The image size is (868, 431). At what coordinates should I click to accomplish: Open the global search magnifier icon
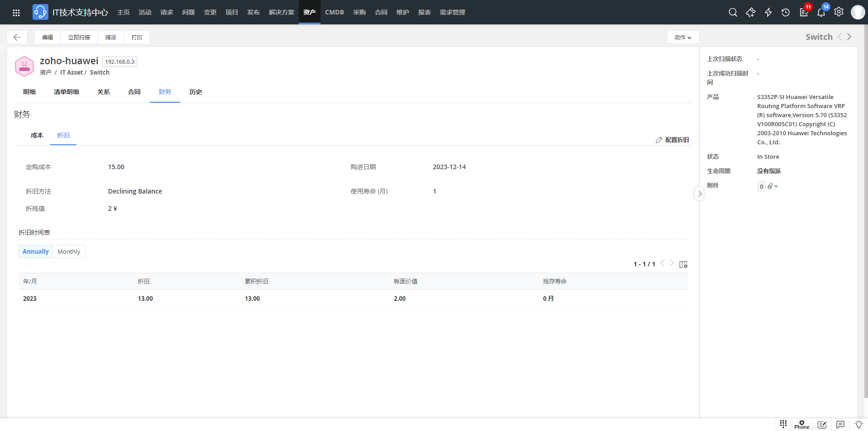pos(733,12)
